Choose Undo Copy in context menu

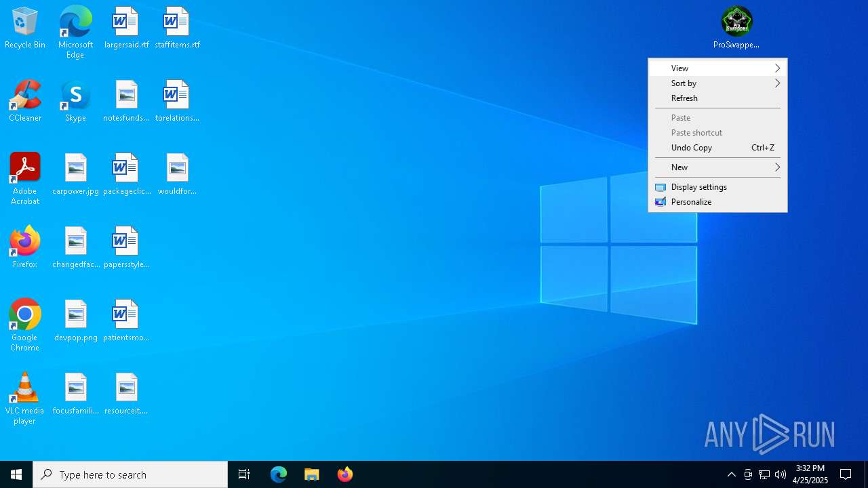[x=717, y=148]
